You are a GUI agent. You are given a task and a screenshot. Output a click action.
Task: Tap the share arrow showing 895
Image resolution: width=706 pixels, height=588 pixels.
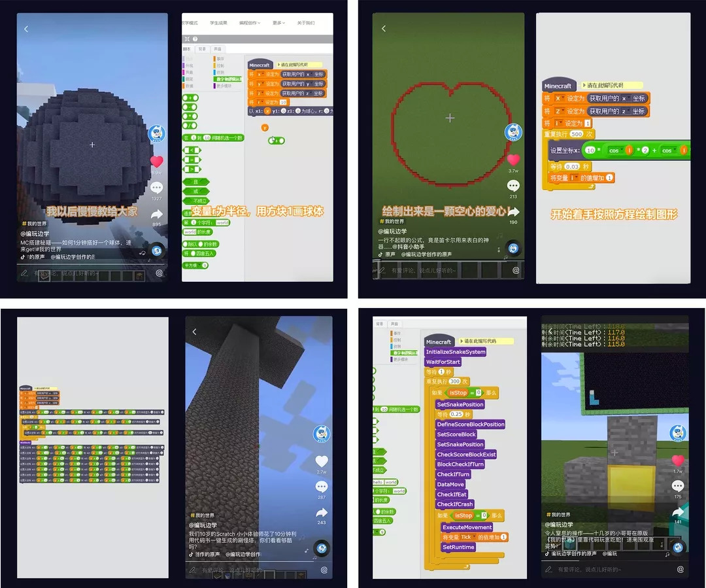pyautogui.click(x=157, y=214)
